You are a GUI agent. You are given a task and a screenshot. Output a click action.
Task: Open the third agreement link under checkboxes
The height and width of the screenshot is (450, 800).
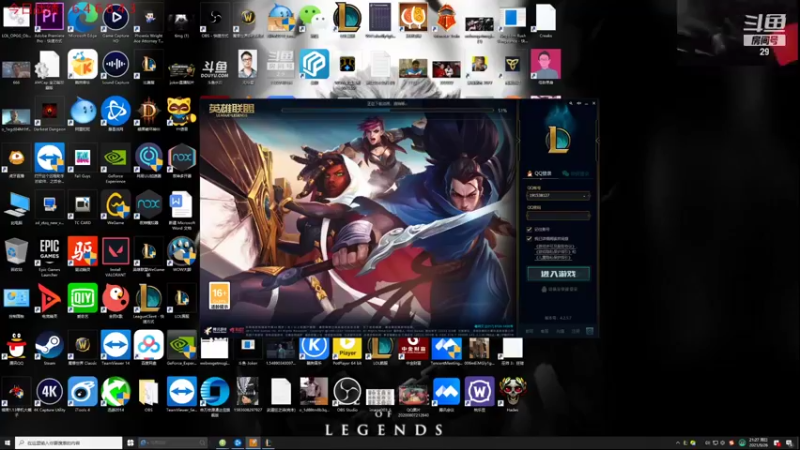pos(553,258)
